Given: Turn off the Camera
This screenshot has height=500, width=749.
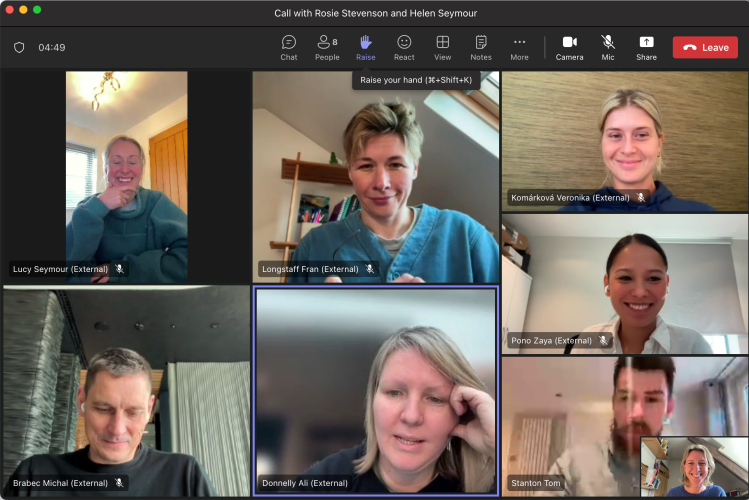Looking at the screenshot, I should point(569,47).
